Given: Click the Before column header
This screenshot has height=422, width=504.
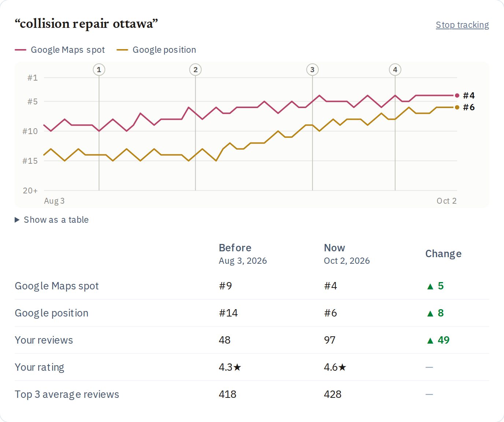Looking at the screenshot, I should tap(235, 248).
